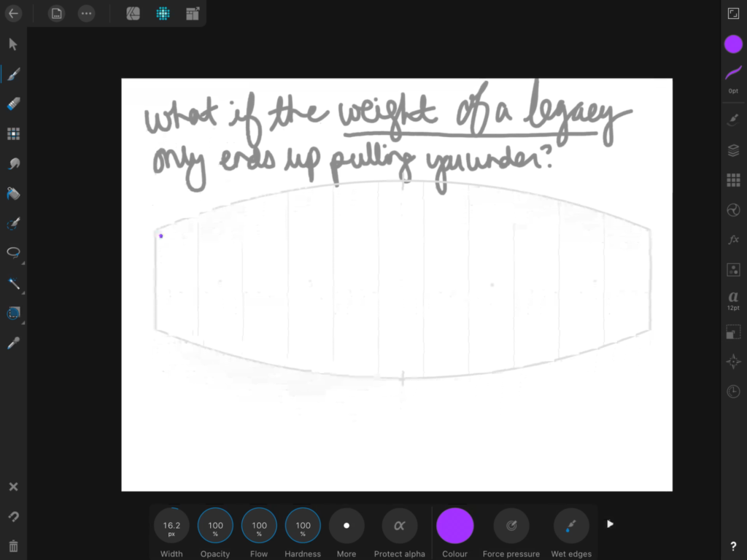Pick the Erase Brush tool
The image size is (747, 560).
point(13,104)
